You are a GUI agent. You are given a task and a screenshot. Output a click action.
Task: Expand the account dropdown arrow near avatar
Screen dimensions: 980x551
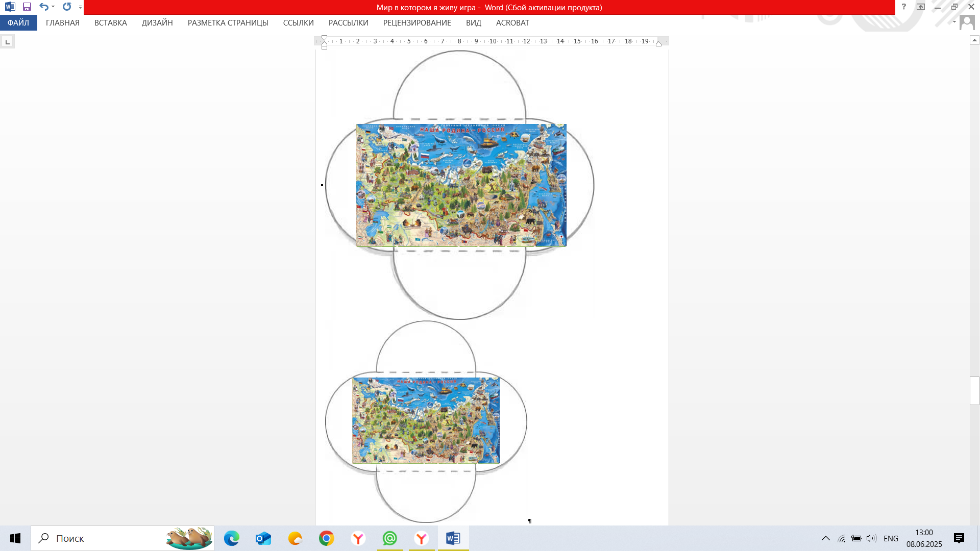[x=954, y=22]
